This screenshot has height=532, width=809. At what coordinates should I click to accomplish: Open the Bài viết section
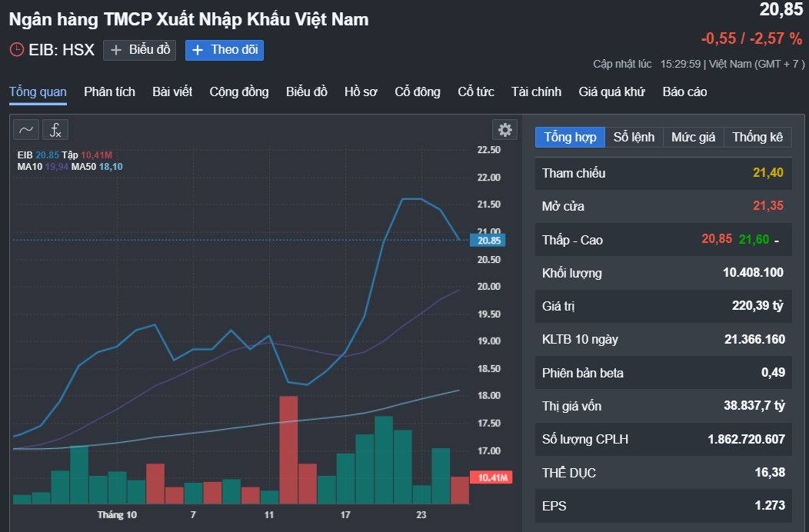pyautogui.click(x=172, y=91)
